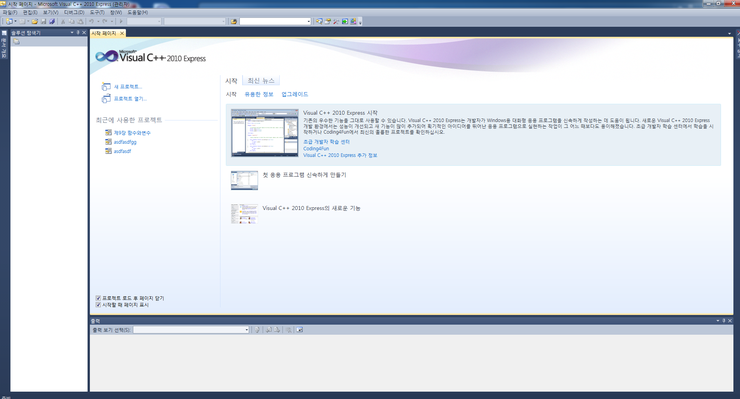Select the 시작 sub-tab under the Start Page tabs
This screenshot has height=399, width=740.
(x=231, y=94)
